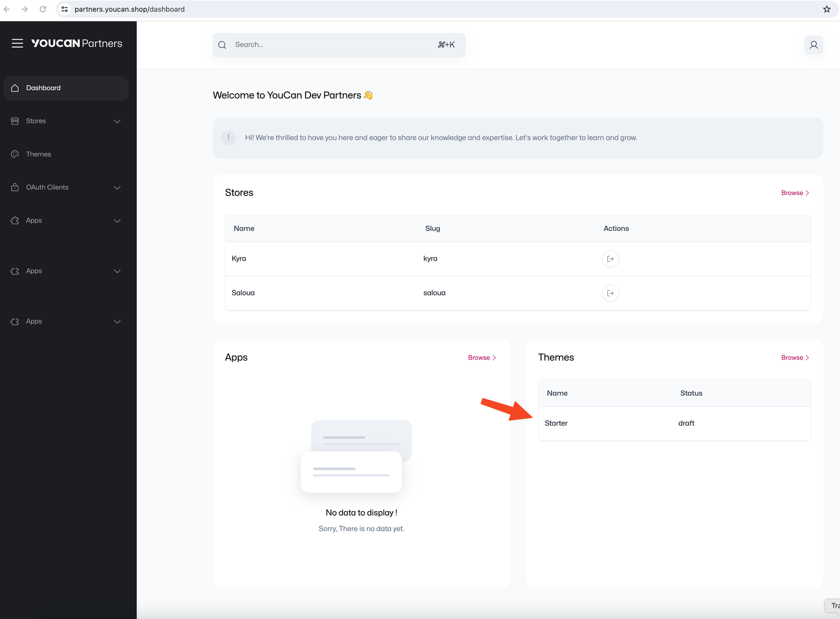
Task: Expand the OAuth Clients sidebar section
Action: coord(117,187)
